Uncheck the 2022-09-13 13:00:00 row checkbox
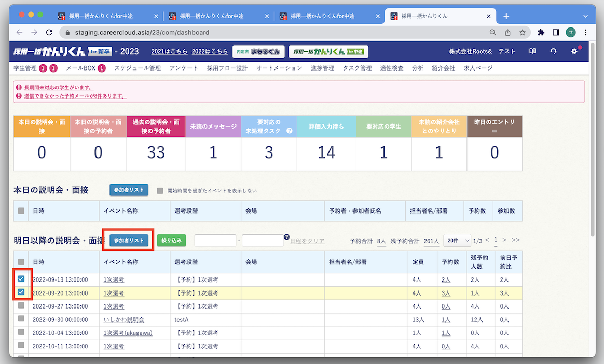The width and height of the screenshot is (604, 364). pos(21,279)
